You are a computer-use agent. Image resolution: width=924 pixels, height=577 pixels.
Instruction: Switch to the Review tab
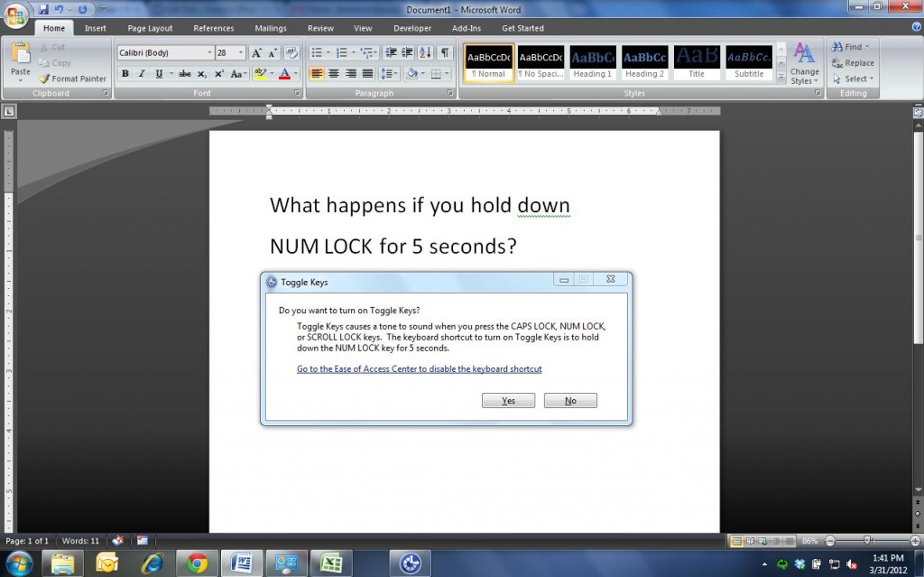tap(320, 28)
